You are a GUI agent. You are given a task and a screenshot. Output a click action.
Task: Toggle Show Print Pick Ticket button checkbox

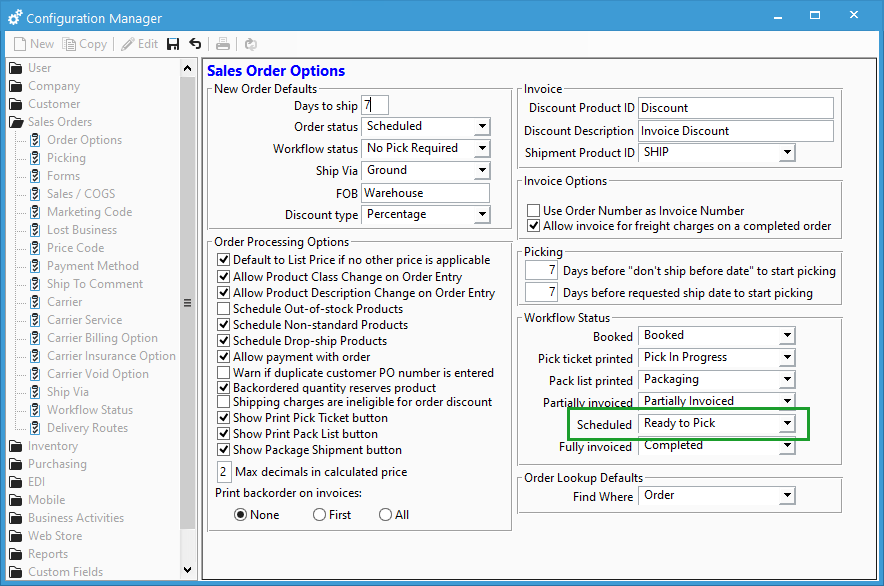point(224,418)
